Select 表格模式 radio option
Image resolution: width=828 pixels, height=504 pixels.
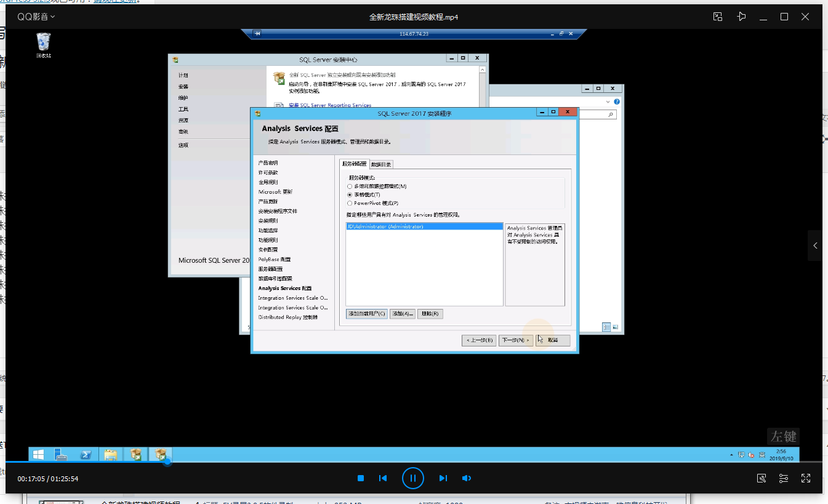(x=350, y=194)
